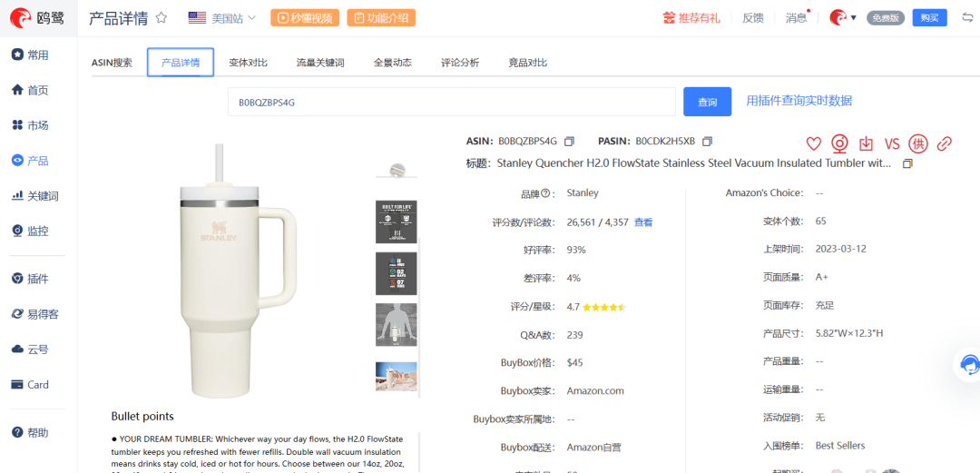
Task: Open the customer service headset widget
Action: (x=968, y=365)
